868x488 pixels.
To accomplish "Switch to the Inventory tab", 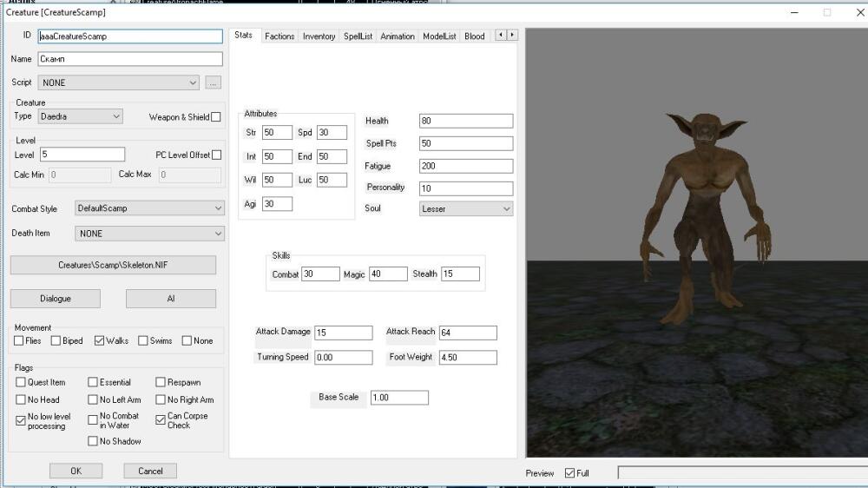I will coord(319,36).
